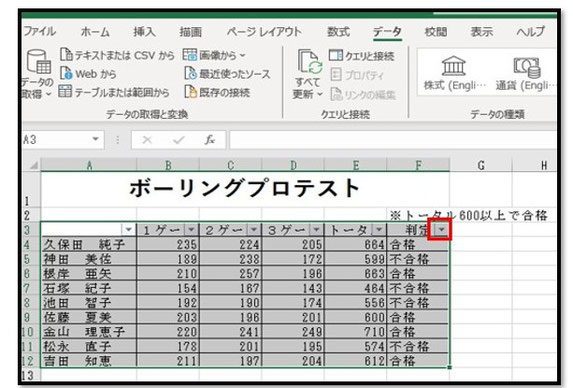Viewport: 573px width, 388px height.
Task: Click the Select All corner triangle
Action: click(33, 166)
